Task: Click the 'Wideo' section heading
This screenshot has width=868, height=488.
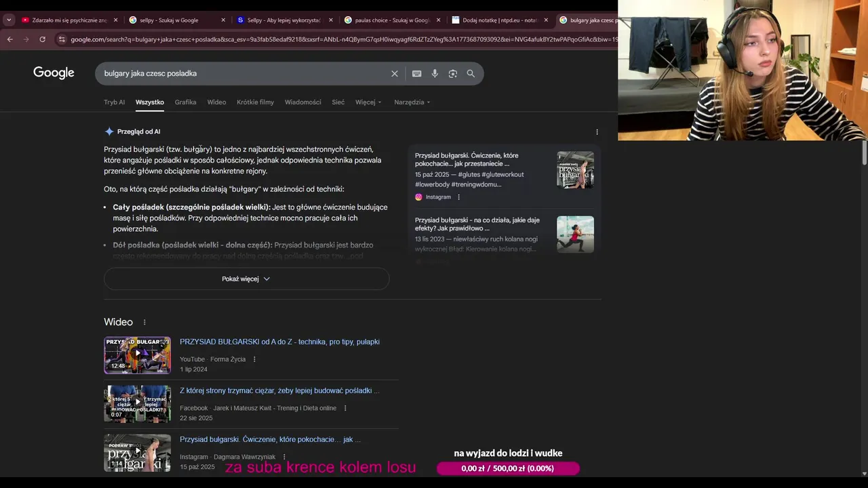Action: [x=118, y=322]
